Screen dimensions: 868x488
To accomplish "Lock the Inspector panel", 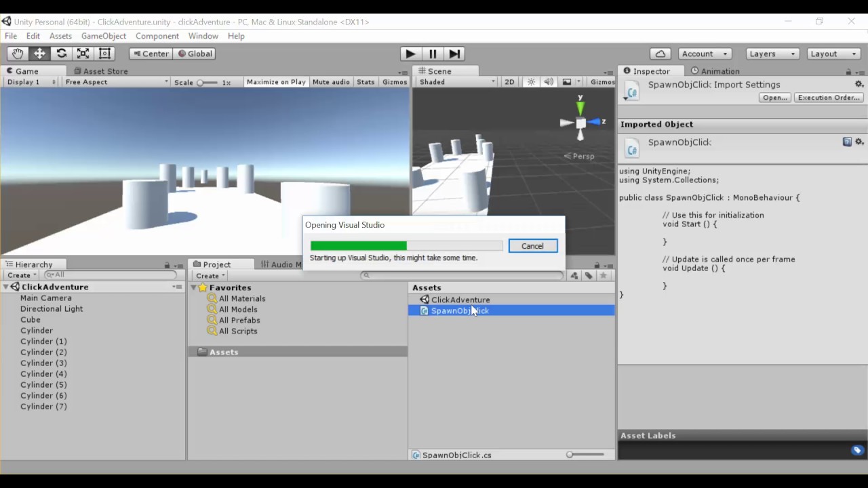I will tap(848, 71).
